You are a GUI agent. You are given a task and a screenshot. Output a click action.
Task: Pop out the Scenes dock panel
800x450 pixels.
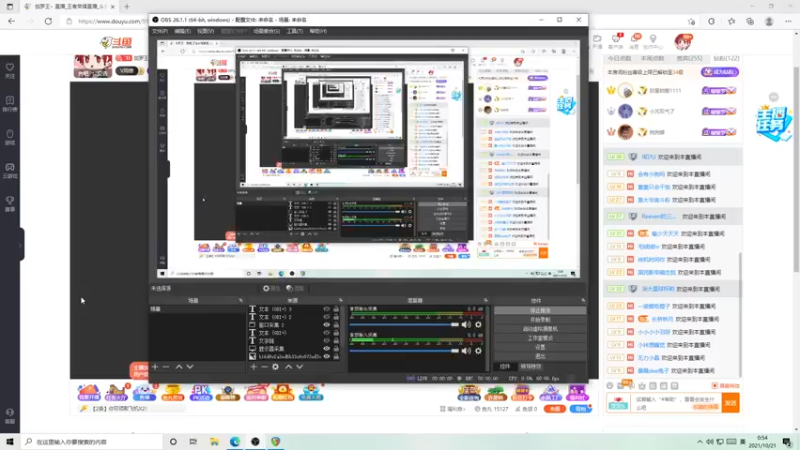[241, 301]
